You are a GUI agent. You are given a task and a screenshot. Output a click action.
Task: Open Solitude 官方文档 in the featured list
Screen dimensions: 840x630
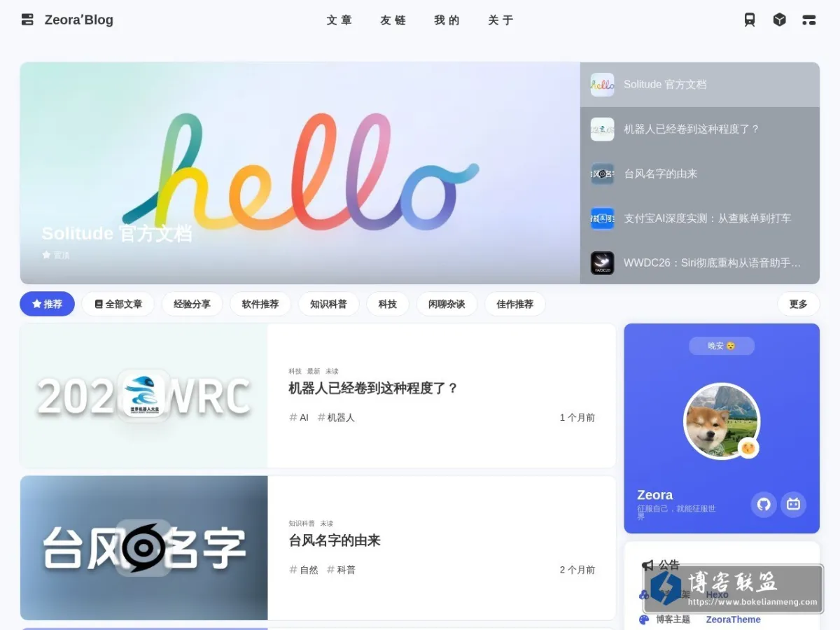point(700,85)
